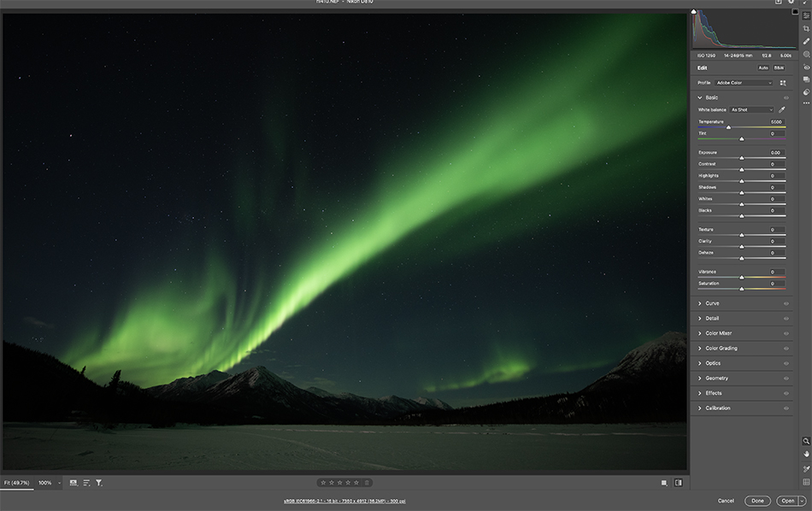Viewport: 812px width, 511px height.
Task: Click the Open button
Action: [788, 501]
